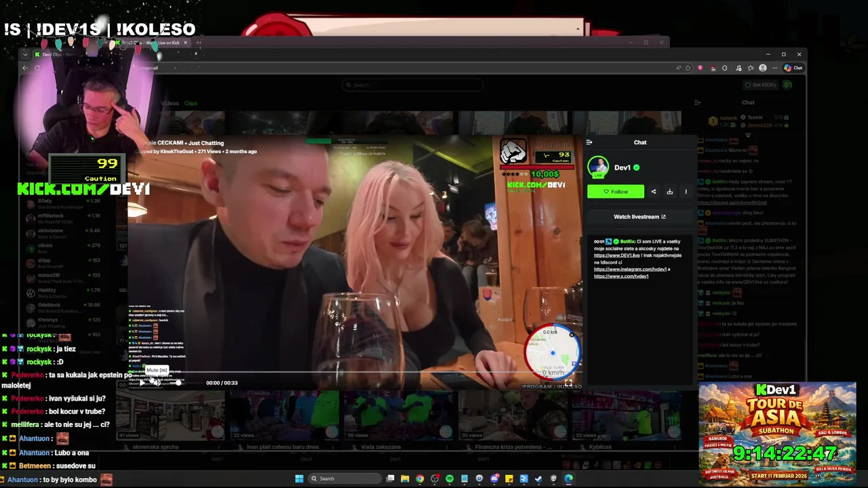Close the Kick browser tab
The width and height of the screenshot is (868, 488).
point(186,43)
